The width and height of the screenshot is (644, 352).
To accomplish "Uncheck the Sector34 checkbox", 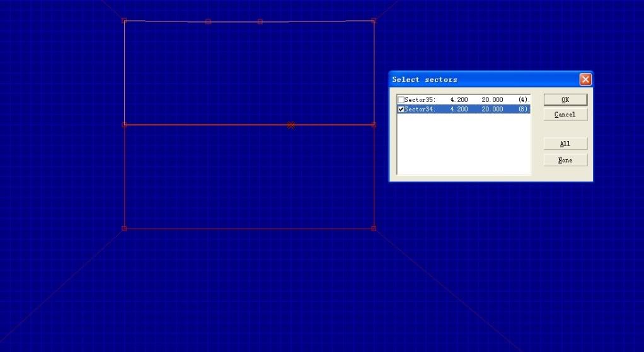I will pyautogui.click(x=401, y=109).
